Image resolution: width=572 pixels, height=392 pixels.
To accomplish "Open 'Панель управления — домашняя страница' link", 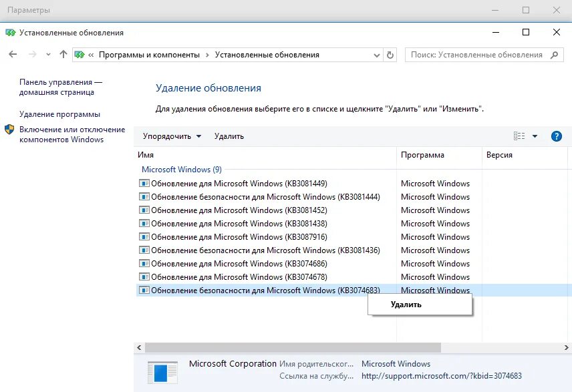I will 61,87.
